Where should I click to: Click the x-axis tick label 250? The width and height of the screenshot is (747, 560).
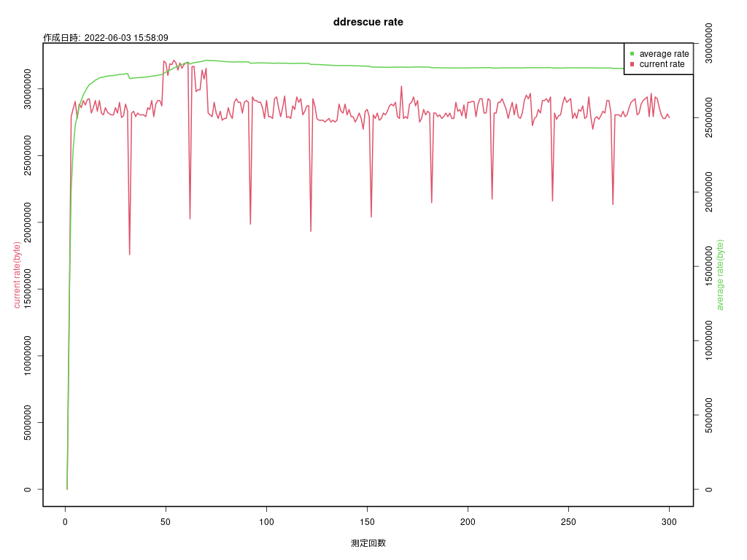click(x=568, y=522)
